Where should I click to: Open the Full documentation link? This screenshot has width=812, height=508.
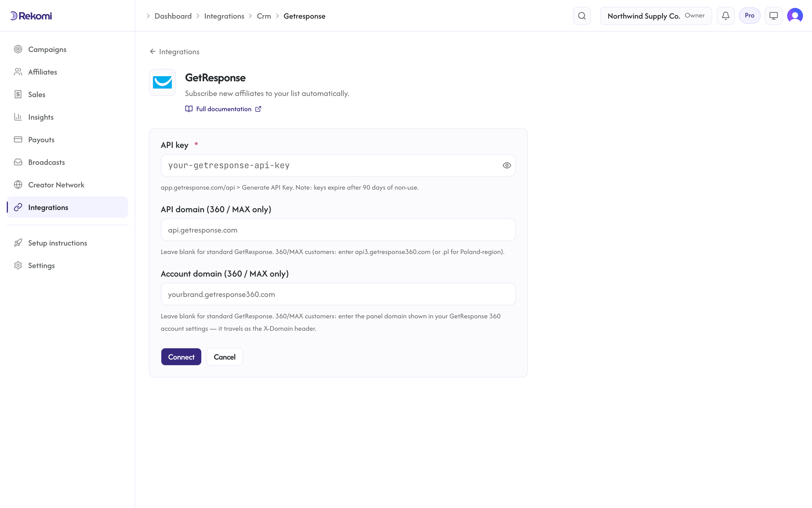(223, 109)
